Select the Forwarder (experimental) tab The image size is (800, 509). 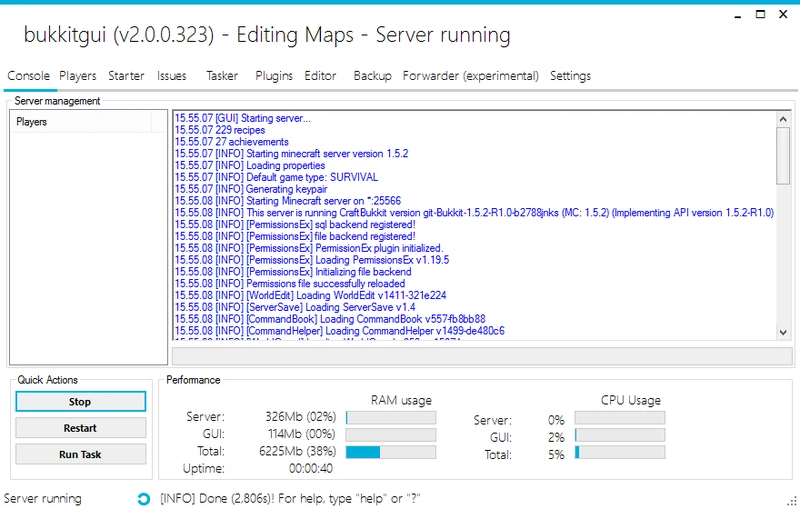point(470,76)
